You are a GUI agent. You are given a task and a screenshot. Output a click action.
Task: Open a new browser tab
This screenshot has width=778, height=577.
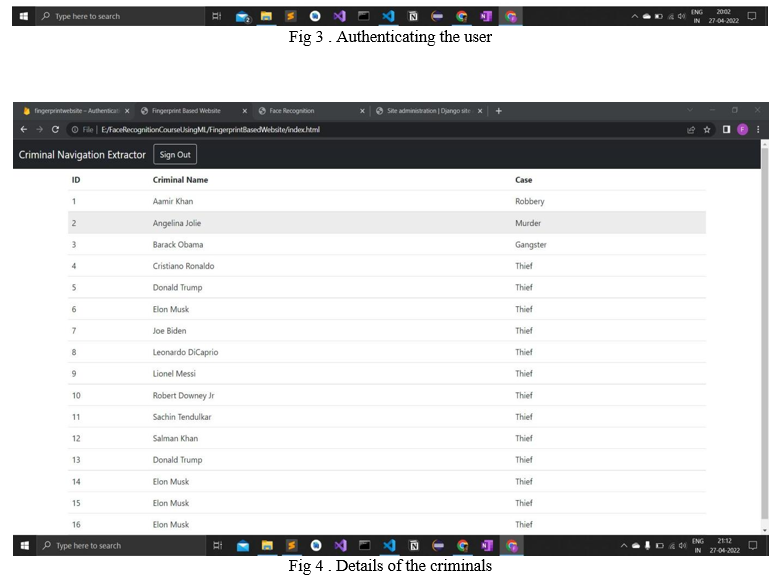tap(499, 111)
